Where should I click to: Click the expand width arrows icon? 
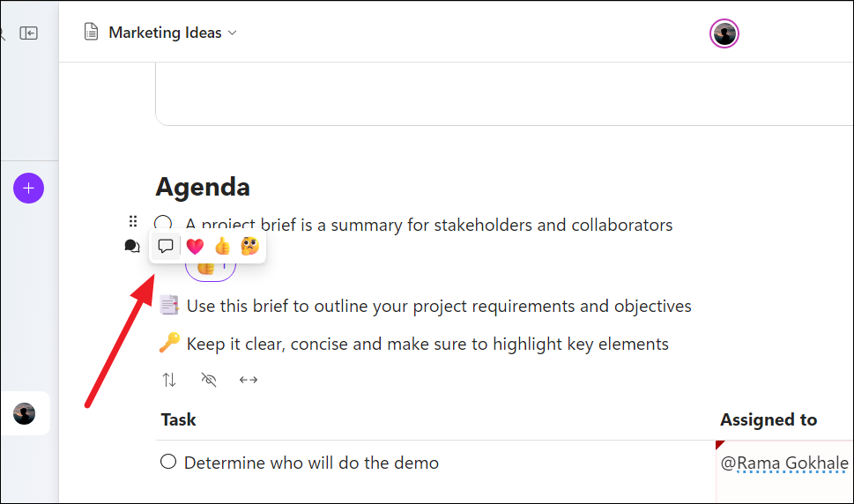pyautogui.click(x=249, y=380)
